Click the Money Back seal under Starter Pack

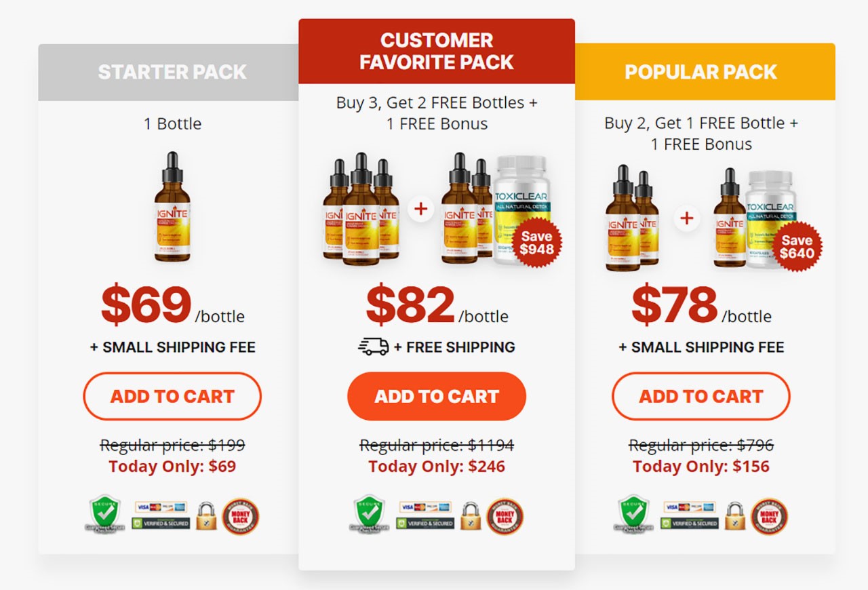[x=241, y=517]
